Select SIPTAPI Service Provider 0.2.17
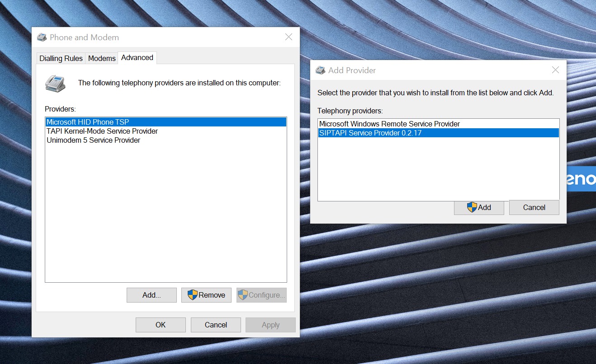 [x=439, y=133]
